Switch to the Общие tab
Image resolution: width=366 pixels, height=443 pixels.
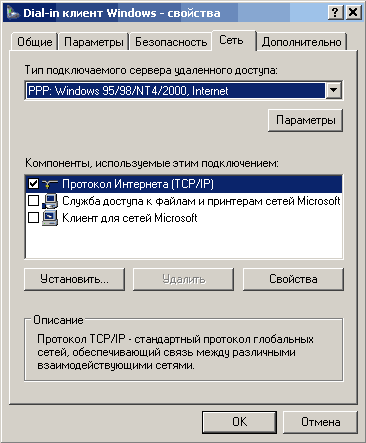point(34,42)
